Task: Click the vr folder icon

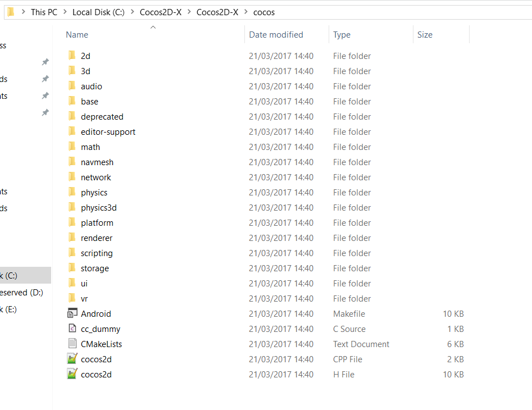Action: point(71,298)
